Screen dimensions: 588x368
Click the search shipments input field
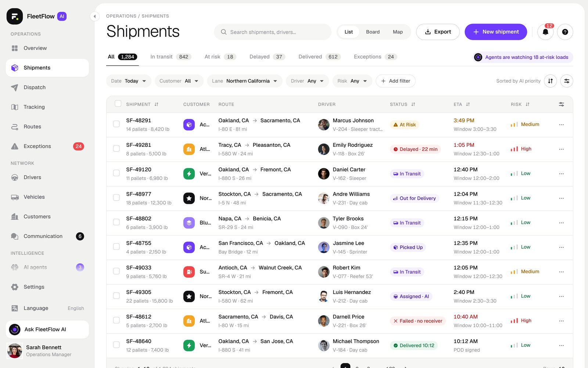[273, 32]
